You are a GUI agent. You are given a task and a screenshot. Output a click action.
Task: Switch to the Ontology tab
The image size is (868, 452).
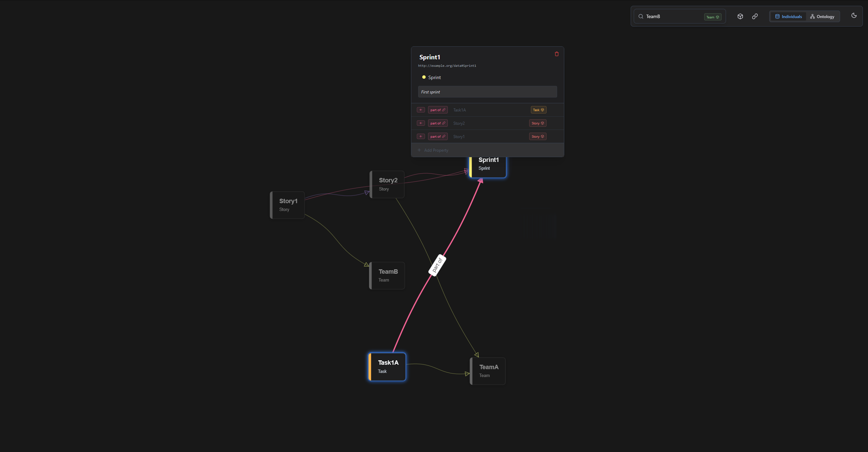823,16
